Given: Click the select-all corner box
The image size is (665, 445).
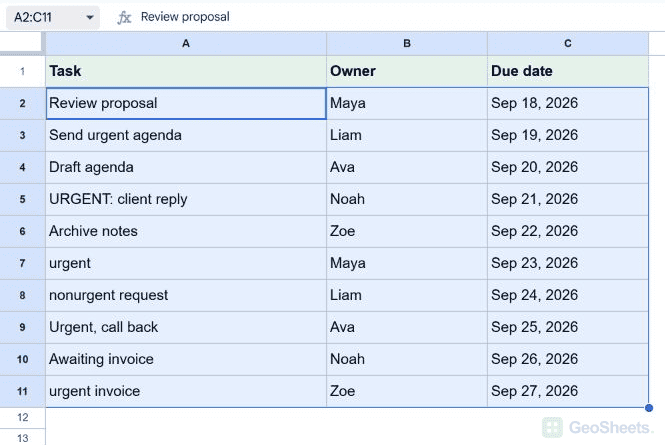Looking at the screenshot, I should point(22,43).
